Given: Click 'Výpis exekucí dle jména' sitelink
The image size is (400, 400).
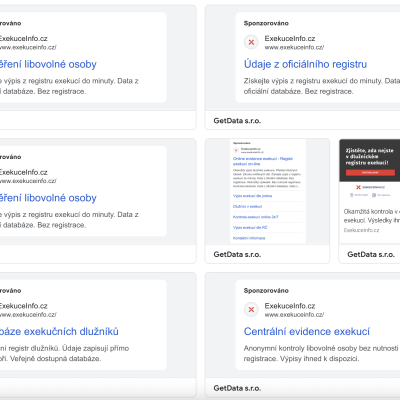Looking at the screenshot, I should click(x=252, y=196).
